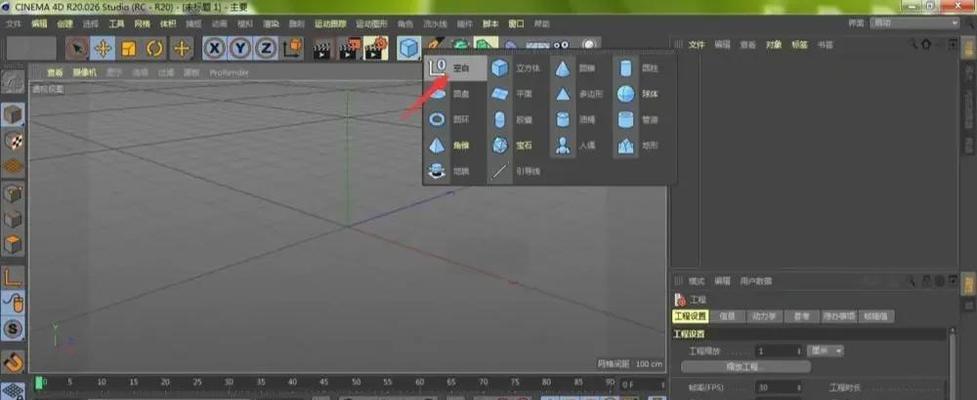Image resolution: width=977 pixels, height=400 pixels.
Task: Click the 缩放工程 button
Action: (x=746, y=366)
